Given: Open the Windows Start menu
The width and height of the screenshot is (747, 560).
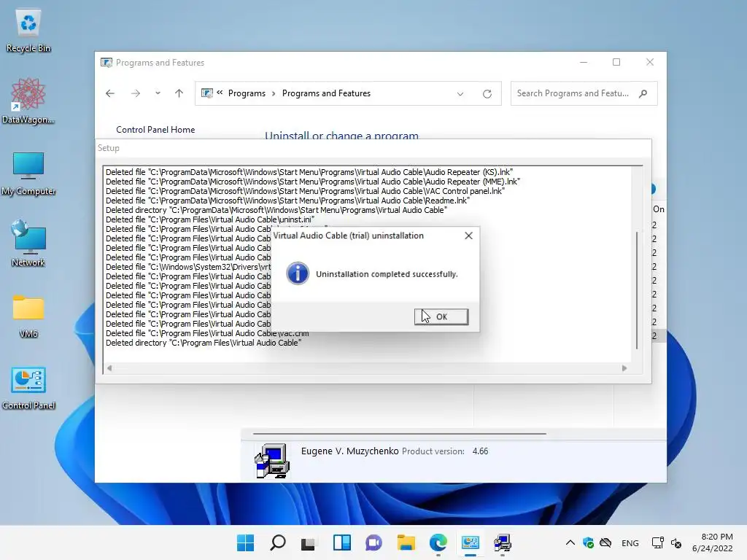Looking at the screenshot, I should [245, 542].
